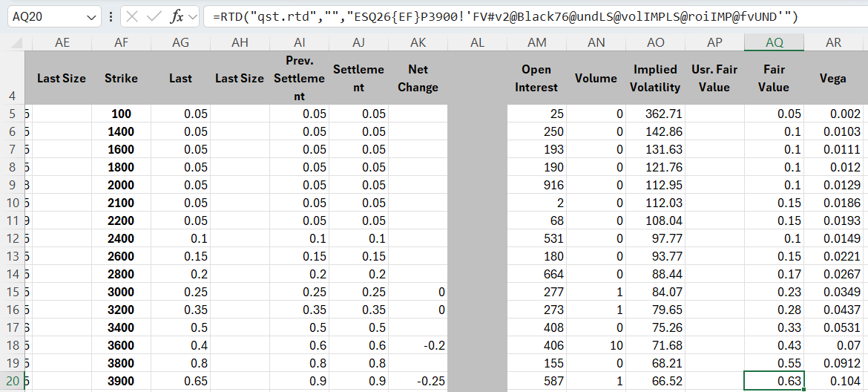The width and height of the screenshot is (868, 392).
Task: Select strike cell 3600
Action: pyautogui.click(x=121, y=345)
